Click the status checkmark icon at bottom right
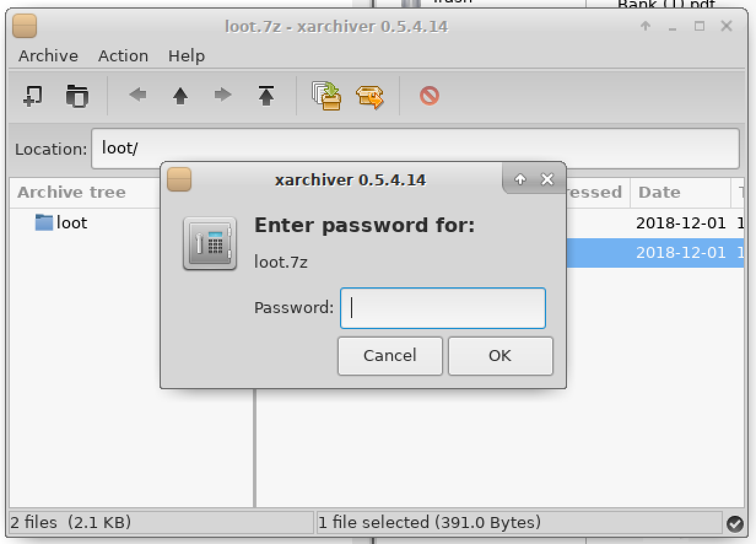The width and height of the screenshot is (756, 544). (x=735, y=523)
